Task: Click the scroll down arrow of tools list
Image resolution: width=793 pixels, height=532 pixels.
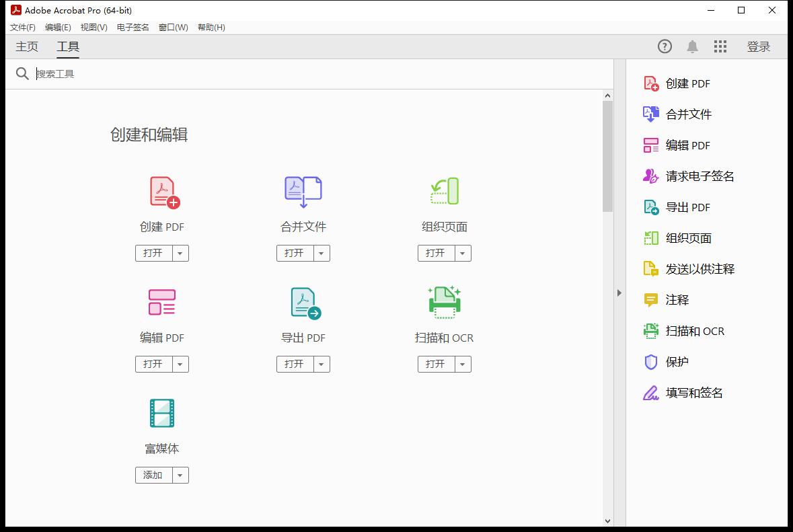Action: point(607,521)
